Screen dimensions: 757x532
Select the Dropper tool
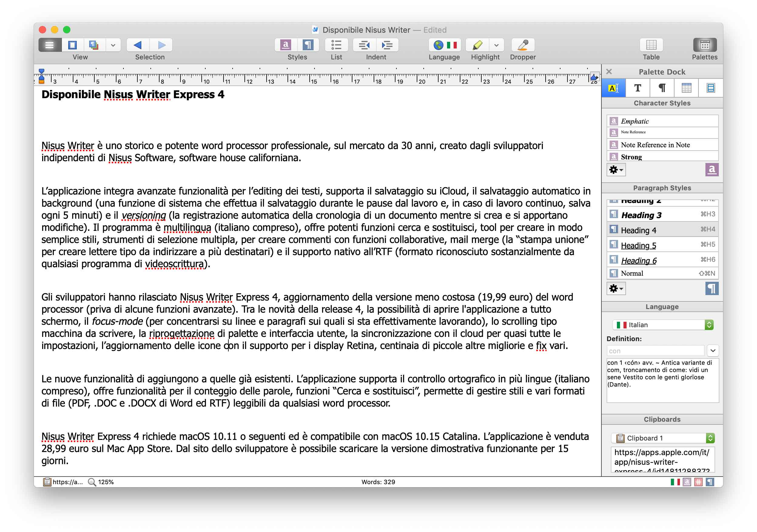point(523,45)
